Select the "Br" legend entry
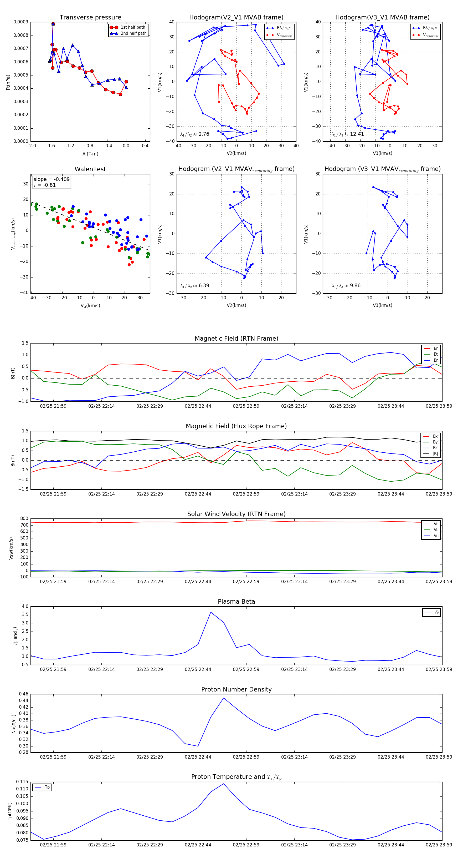Image resolution: width=473 pixels, height=868 pixels. click(x=431, y=349)
